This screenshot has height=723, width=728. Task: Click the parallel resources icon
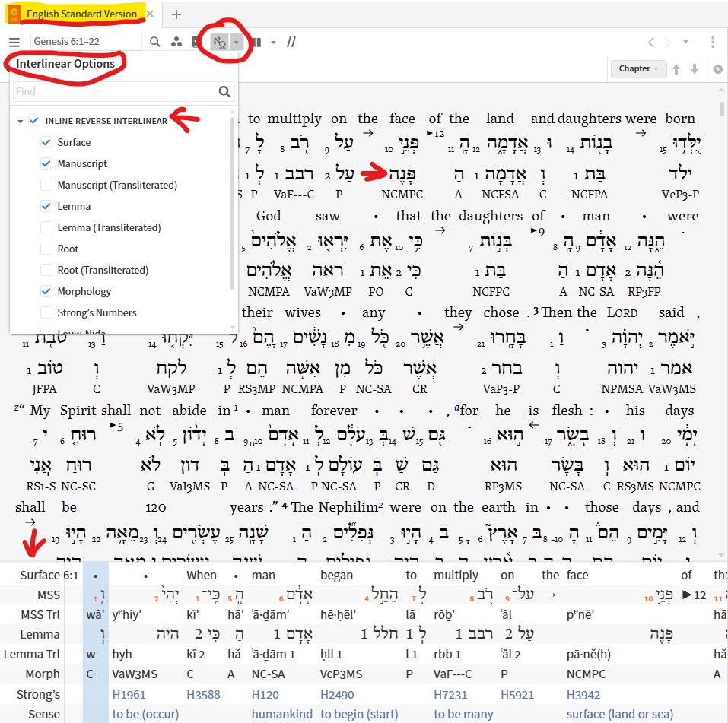pyautogui.click(x=256, y=43)
